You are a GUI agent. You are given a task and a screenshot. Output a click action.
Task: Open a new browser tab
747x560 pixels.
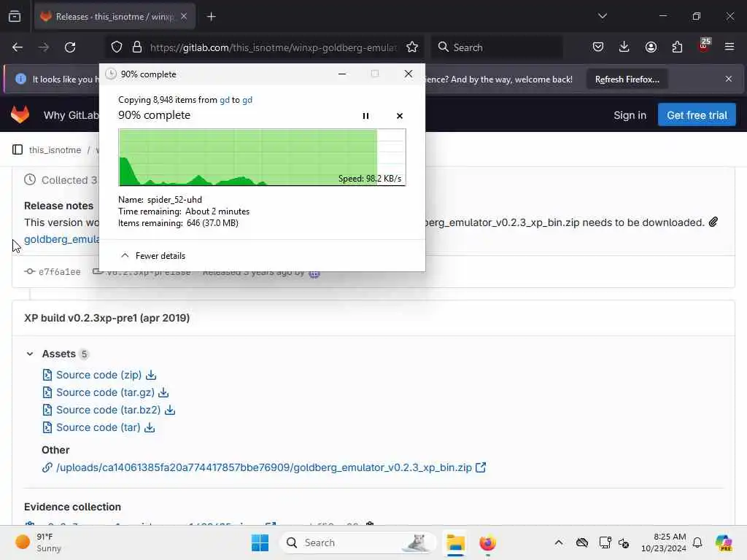(x=211, y=17)
